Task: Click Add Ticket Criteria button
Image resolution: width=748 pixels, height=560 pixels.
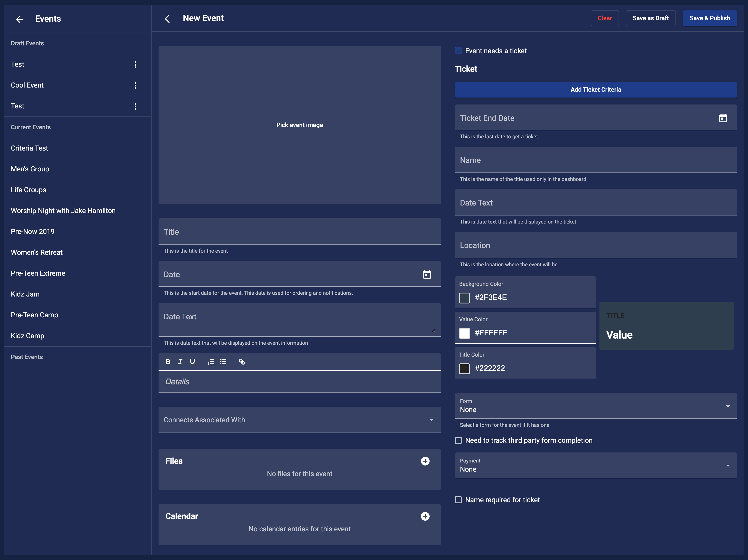Action: (x=596, y=90)
